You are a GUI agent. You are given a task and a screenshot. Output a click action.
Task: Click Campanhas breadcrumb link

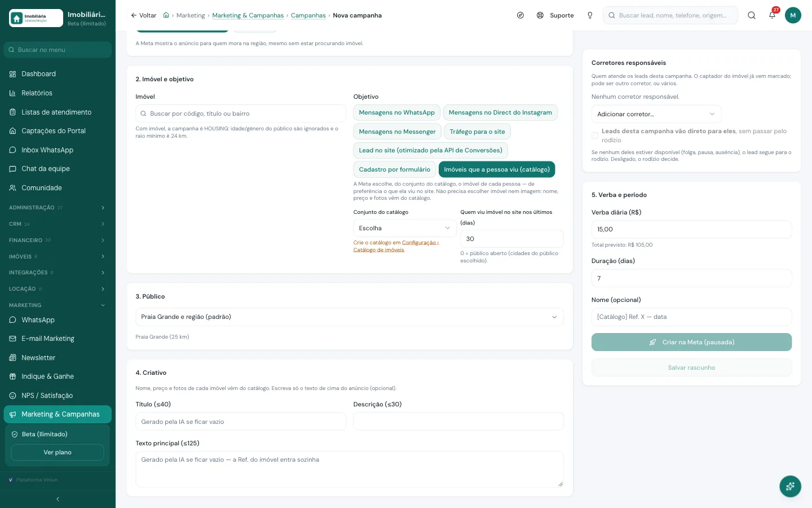[308, 15]
